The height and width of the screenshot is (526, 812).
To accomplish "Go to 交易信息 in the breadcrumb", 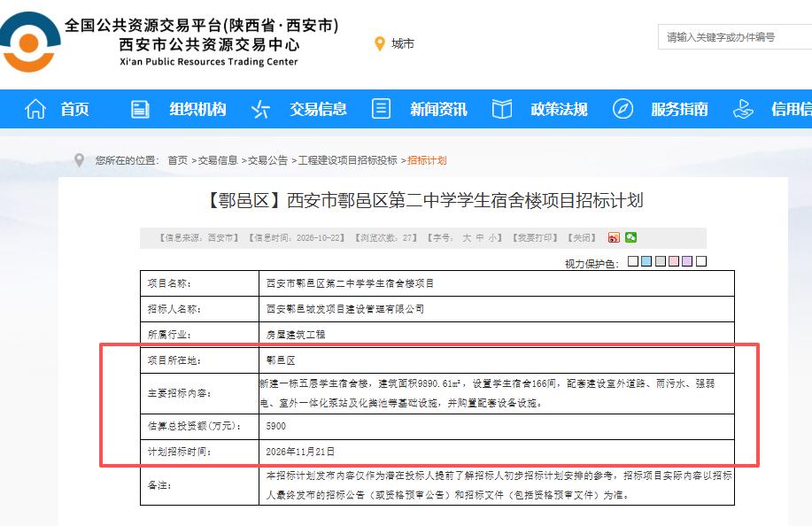I will point(218,160).
